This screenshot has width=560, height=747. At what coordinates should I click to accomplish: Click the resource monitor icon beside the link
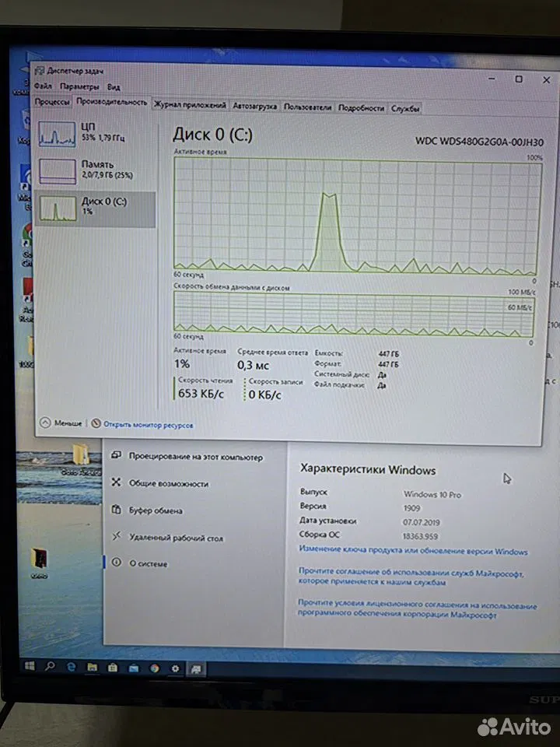[96, 423]
